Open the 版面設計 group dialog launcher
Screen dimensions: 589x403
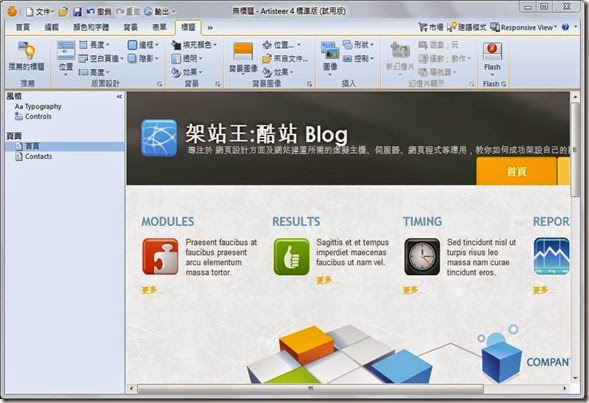tap(160, 85)
